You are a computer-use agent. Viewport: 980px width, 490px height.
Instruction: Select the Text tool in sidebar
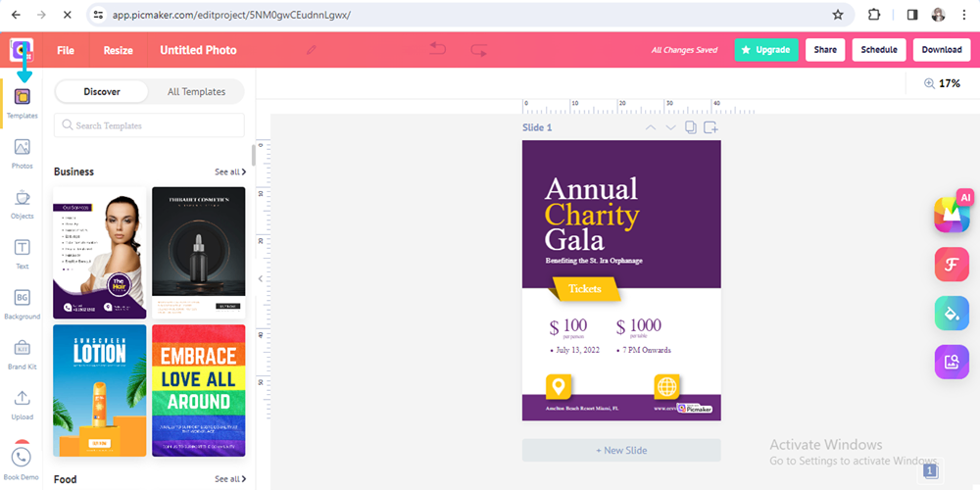click(x=23, y=254)
